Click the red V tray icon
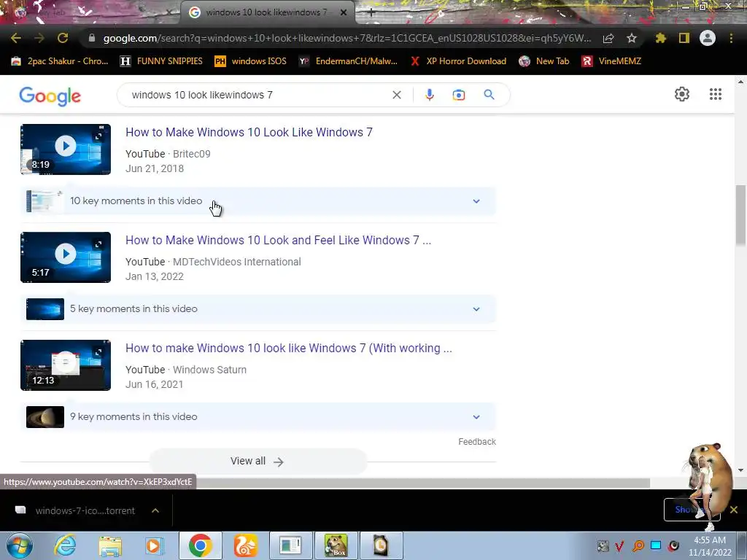This screenshot has width=747, height=560. (x=619, y=546)
